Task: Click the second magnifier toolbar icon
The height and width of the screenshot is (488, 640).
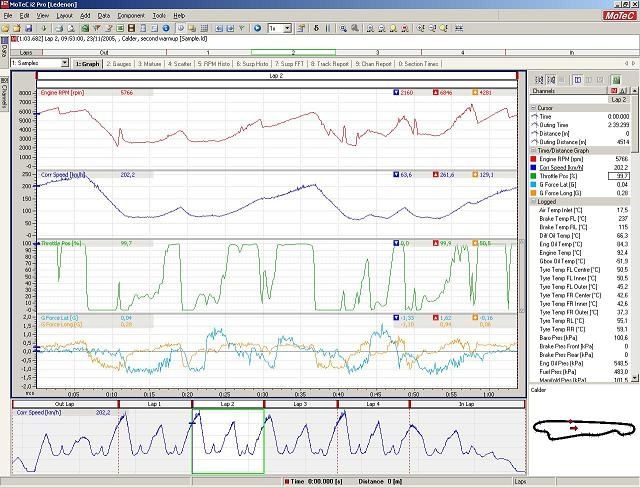Action: 355,28
